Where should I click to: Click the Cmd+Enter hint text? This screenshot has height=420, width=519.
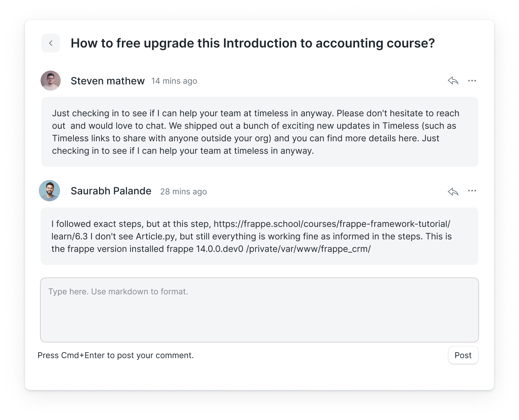click(x=116, y=355)
